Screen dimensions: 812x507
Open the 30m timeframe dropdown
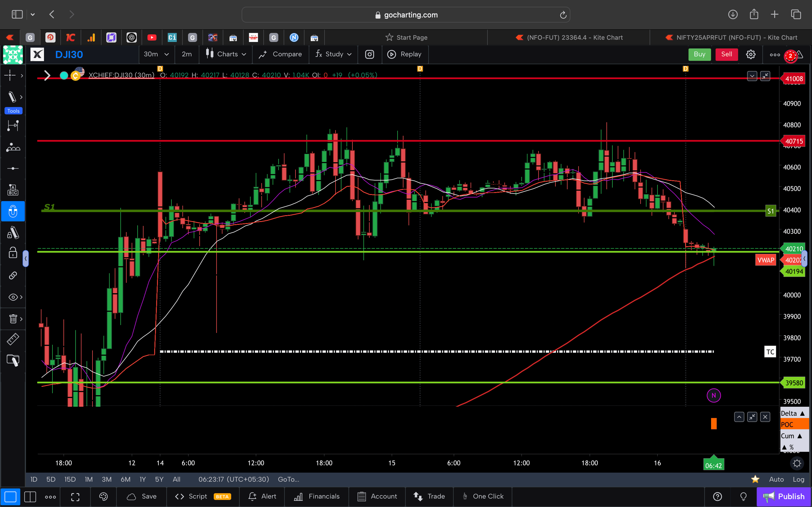point(156,54)
